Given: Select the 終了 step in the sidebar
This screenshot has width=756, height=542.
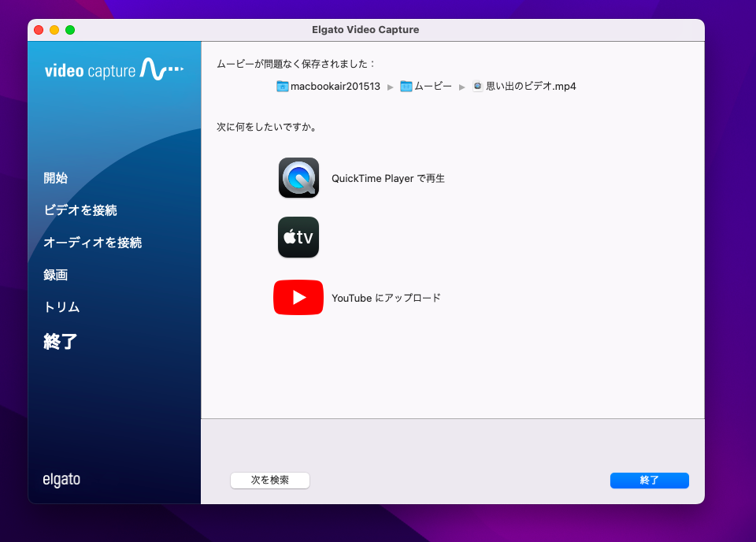Looking at the screenshot, I should click(61, 342).
